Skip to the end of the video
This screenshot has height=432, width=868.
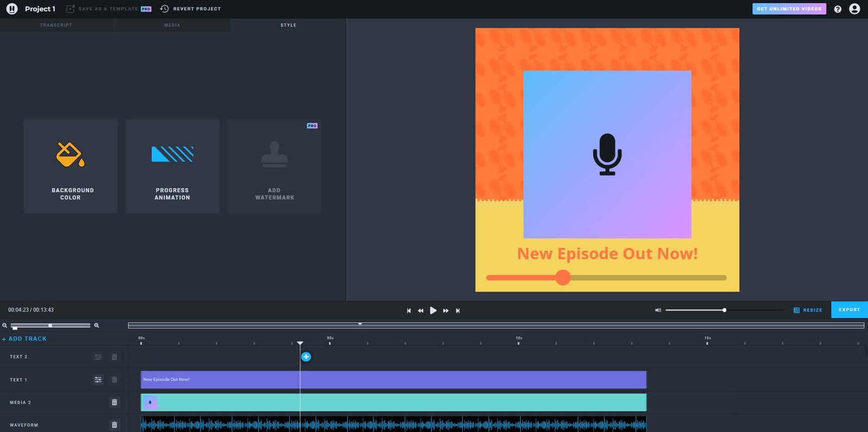[458, 311]
